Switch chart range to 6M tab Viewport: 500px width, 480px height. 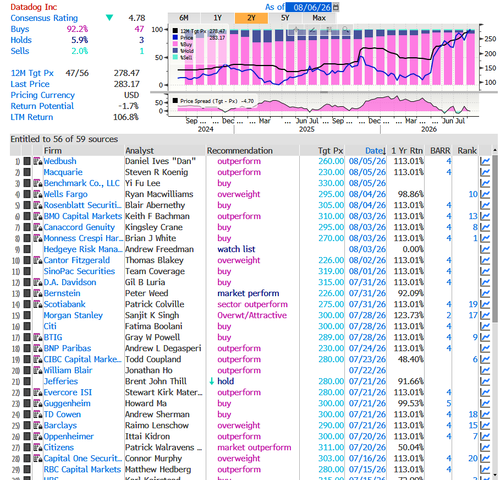184,18
